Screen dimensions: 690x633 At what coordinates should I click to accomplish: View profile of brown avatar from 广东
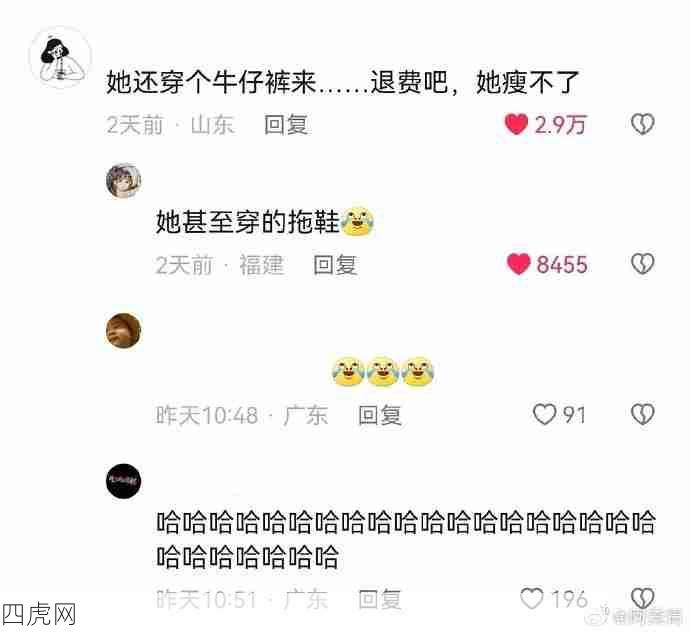point(124,331)
